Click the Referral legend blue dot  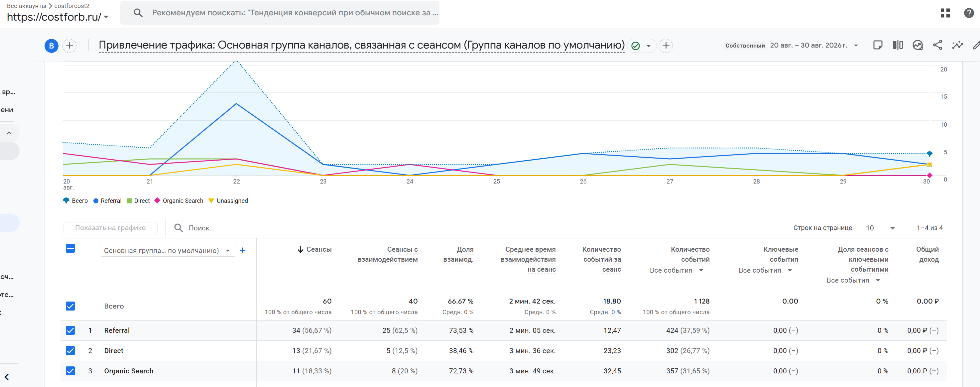(96, 200)
